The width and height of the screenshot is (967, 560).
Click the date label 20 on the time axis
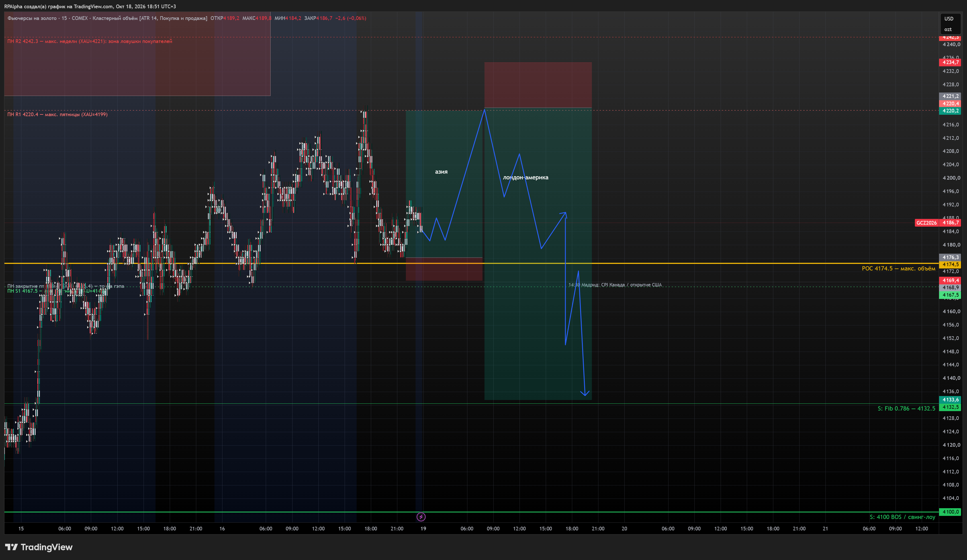(624, 529)
